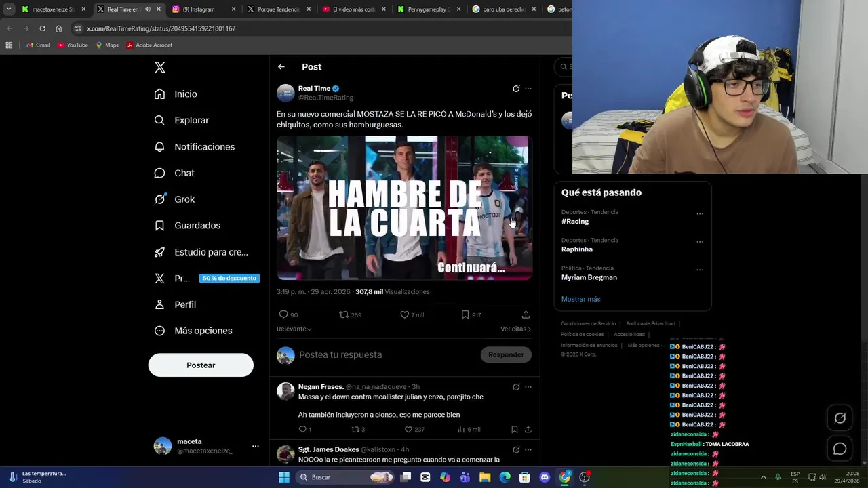Screen dimensions: 868x488
Task: Click the 50 % de descuento badge
Action: tap(229, 278)
